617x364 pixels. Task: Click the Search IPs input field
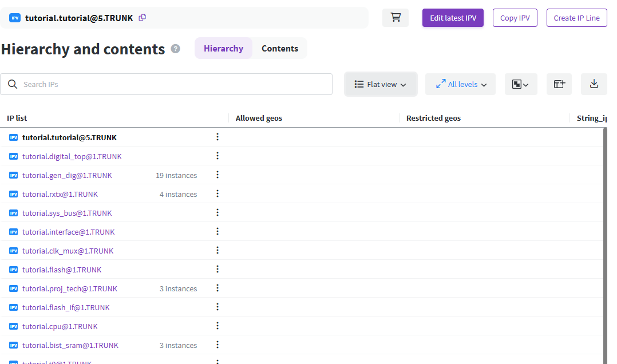pos(172,84)
